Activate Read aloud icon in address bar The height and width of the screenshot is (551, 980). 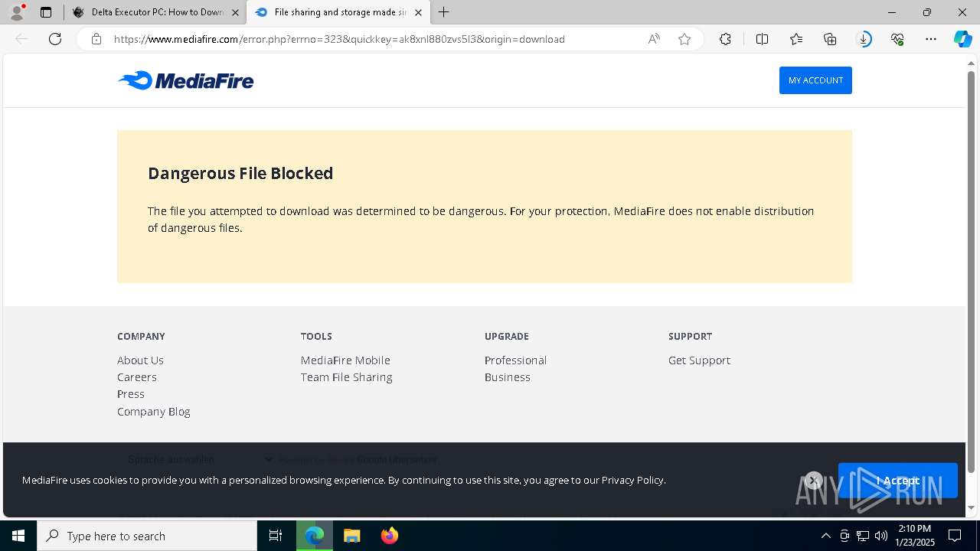[654, 39]
